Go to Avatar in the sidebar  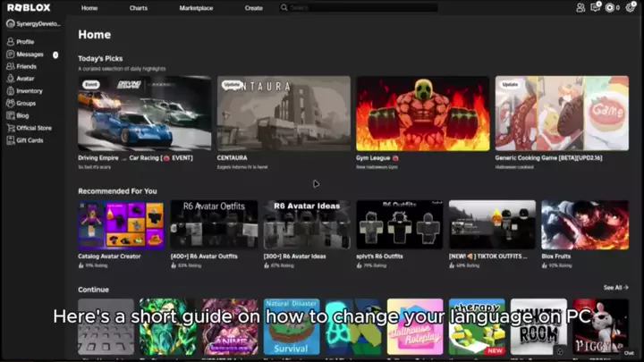pos(25,79)
